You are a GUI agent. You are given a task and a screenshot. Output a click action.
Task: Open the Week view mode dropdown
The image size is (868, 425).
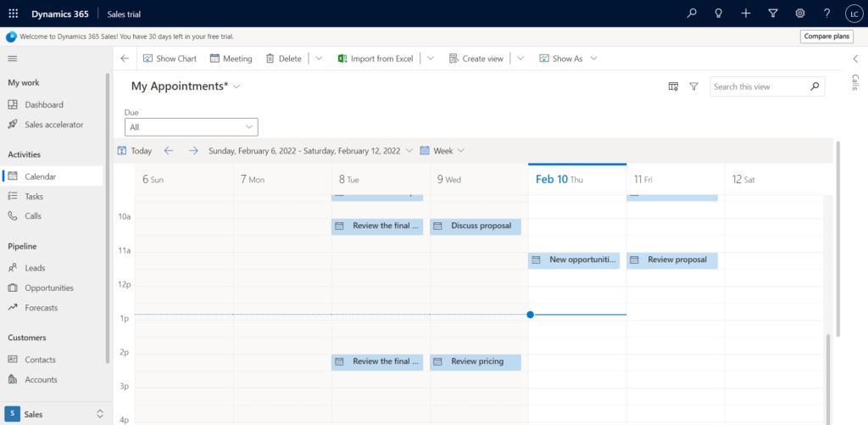click(442, 150)
